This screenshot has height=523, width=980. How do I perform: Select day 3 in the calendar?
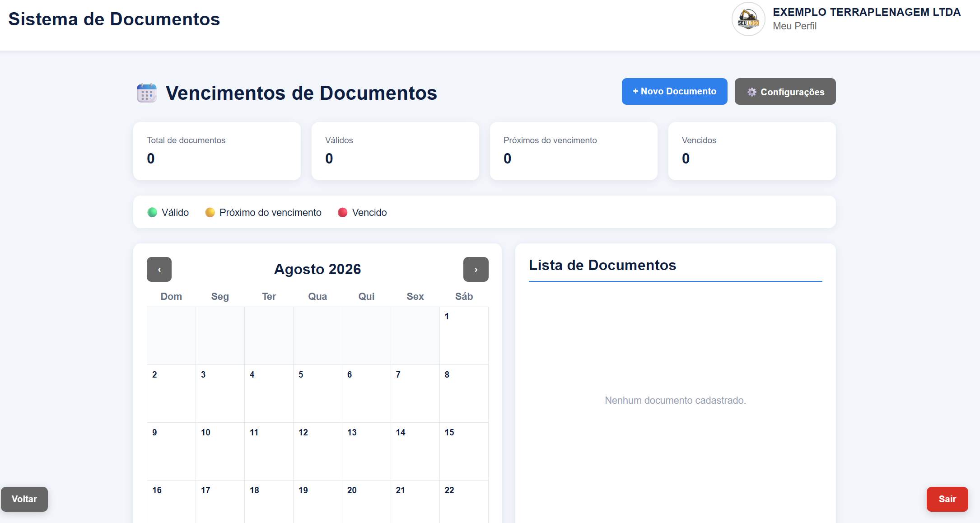(x=220, y=393)
